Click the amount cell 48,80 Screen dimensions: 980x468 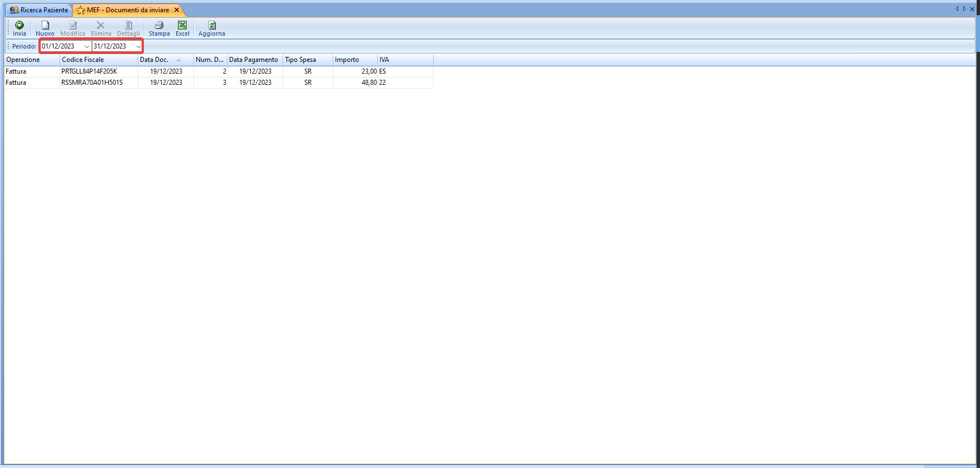[355, 83]
